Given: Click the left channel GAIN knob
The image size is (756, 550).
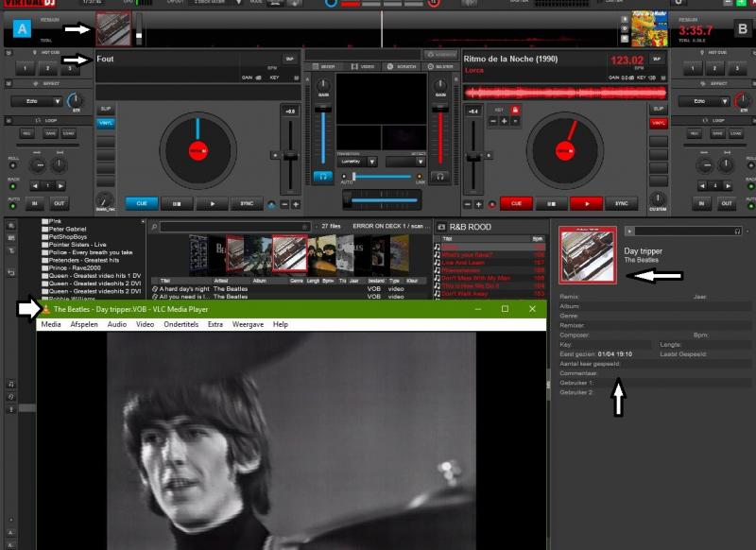Looking at the screenshot, I should coord(323,86).
